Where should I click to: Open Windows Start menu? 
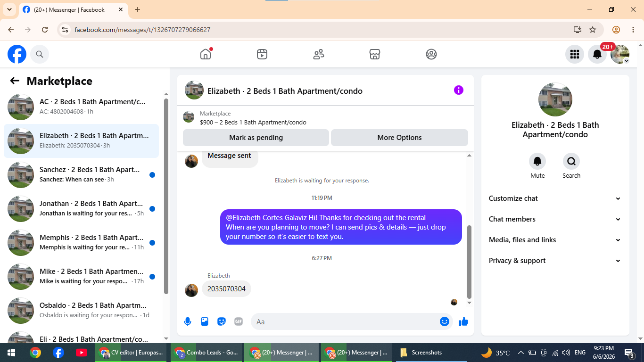coord(11,353)
